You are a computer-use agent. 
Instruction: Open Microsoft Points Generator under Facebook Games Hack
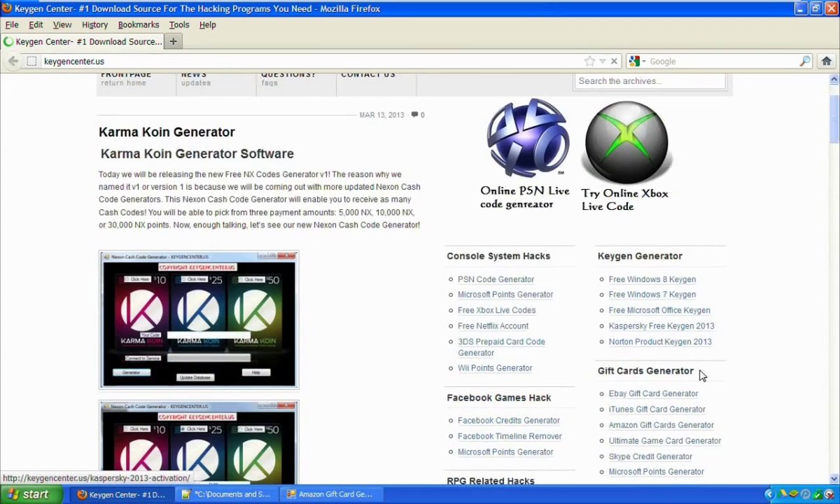pos(505,452)
